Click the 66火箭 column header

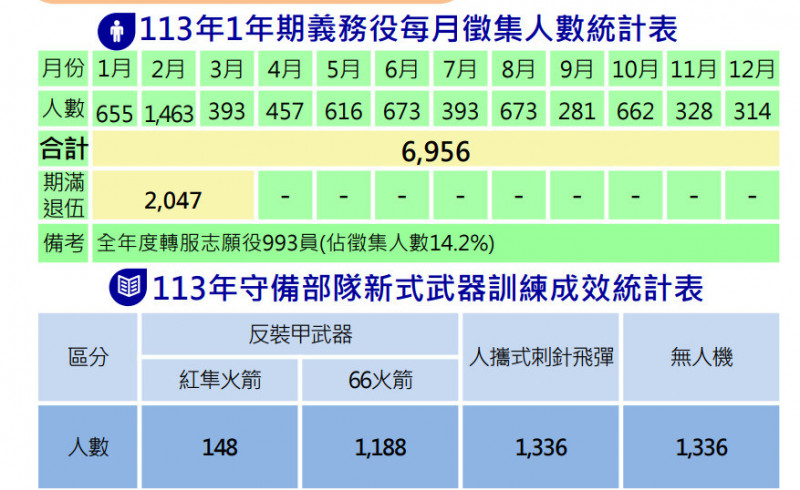[x=380, y=381]
